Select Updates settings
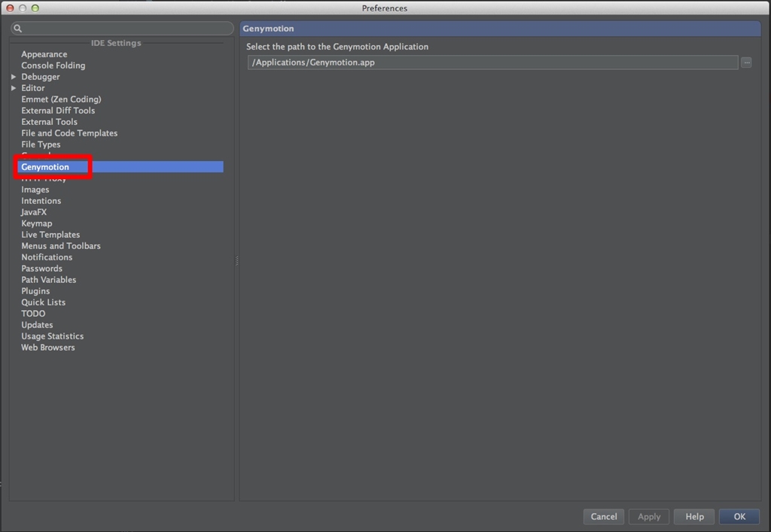771x532 pixels. click(37, 325)
